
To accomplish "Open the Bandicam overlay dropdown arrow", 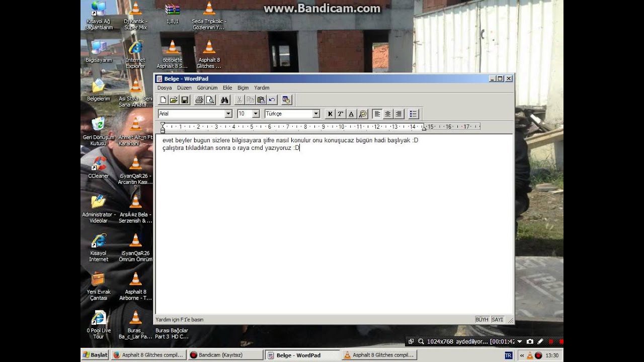I will click(x=520, y=341).
